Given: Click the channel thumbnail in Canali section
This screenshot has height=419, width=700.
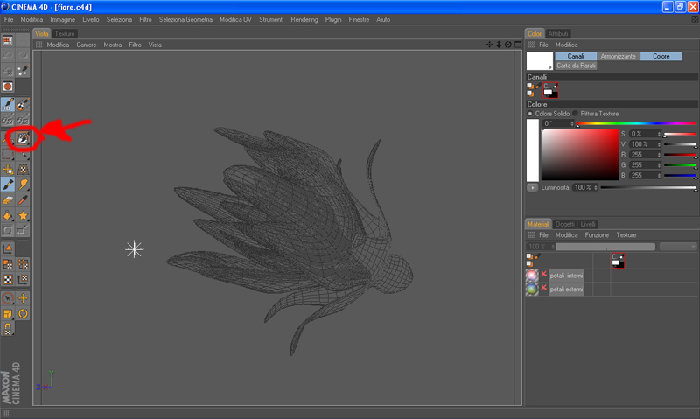Looking at the screenshot, I should (x=550, y=91).
